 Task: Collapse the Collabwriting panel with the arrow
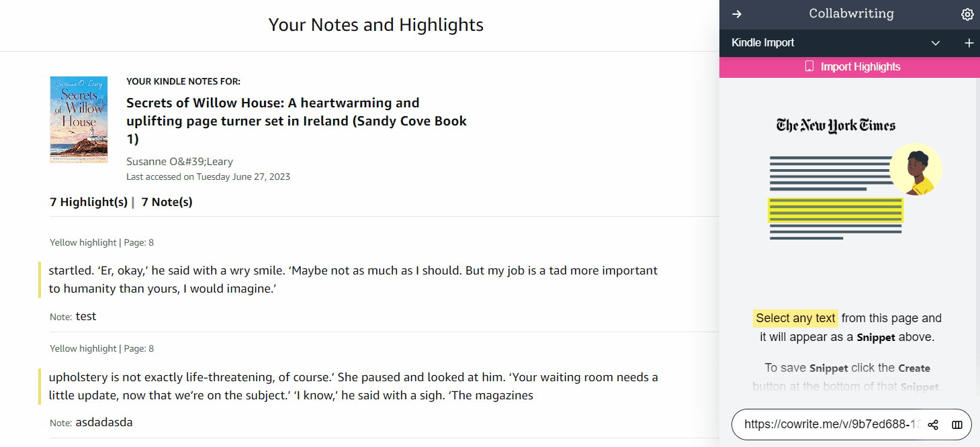[737, 14]
